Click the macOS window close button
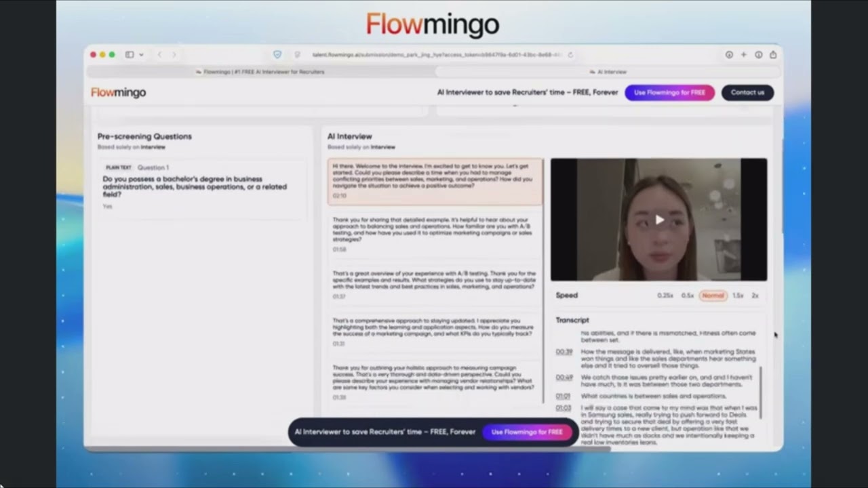Screen dimensions: 868x488 click(x=94, y=55)
